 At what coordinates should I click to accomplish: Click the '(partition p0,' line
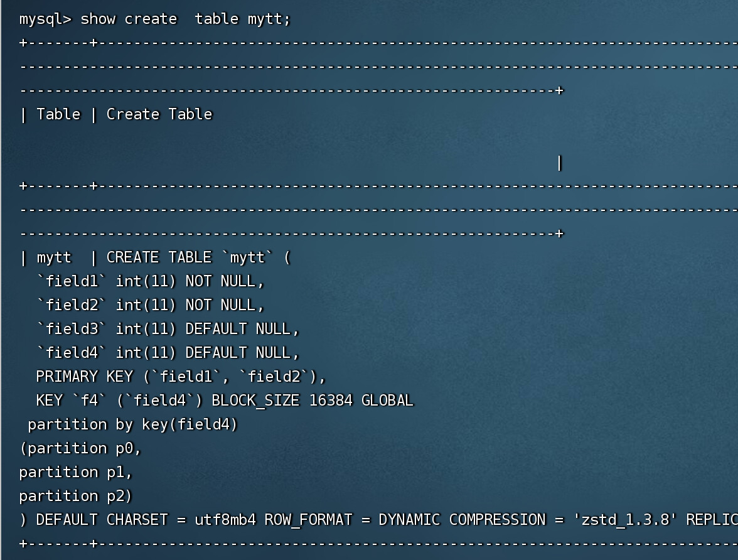click(x=80, y=448)
